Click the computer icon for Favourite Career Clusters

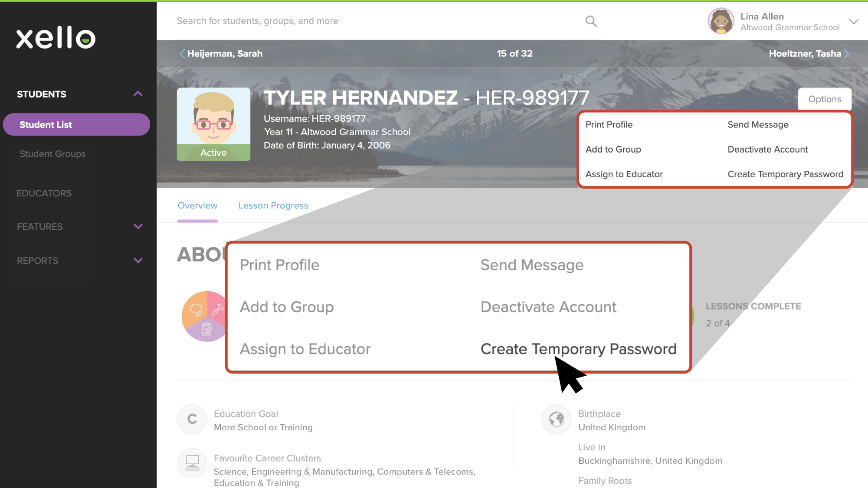(x=192, y=463)
